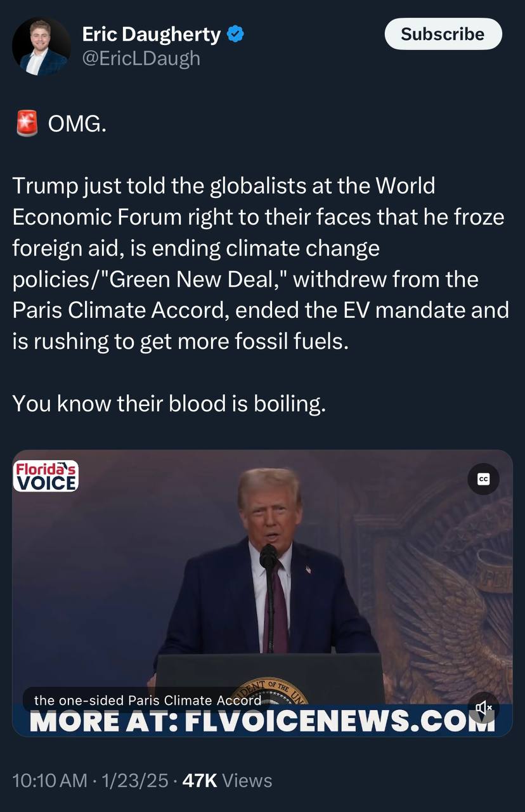Tap the Subscribe button
This screenshot has height=812, width=525.
[x=443, y=34]
